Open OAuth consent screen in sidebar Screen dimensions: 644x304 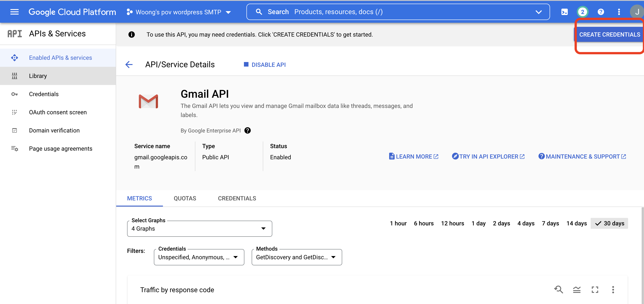pyautogui.click(x=58, y=112)
